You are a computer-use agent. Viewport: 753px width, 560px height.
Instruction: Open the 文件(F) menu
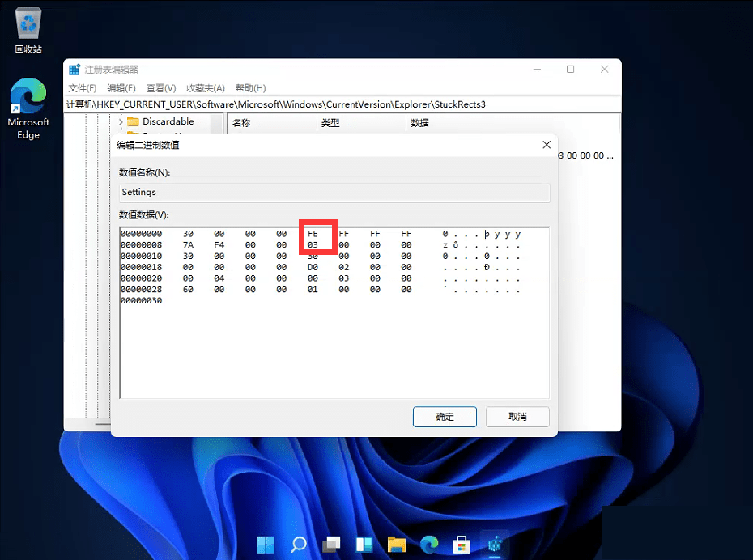[x=83, y=88]
